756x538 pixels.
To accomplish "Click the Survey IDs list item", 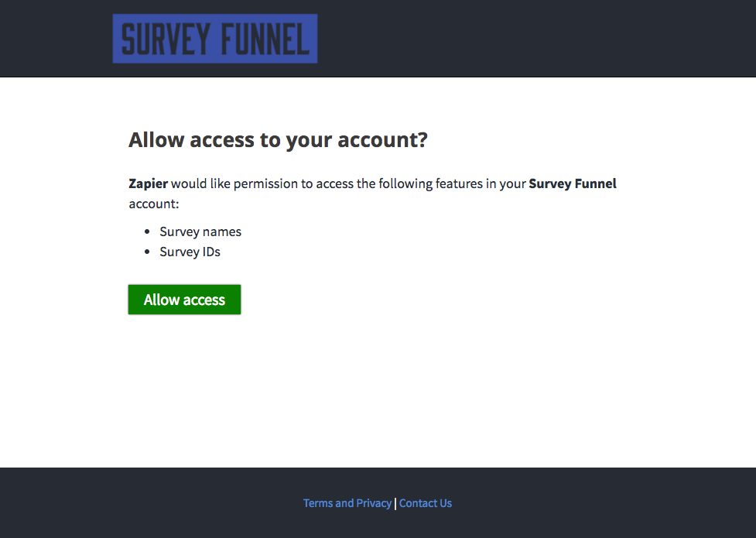I will pos(190,252).
